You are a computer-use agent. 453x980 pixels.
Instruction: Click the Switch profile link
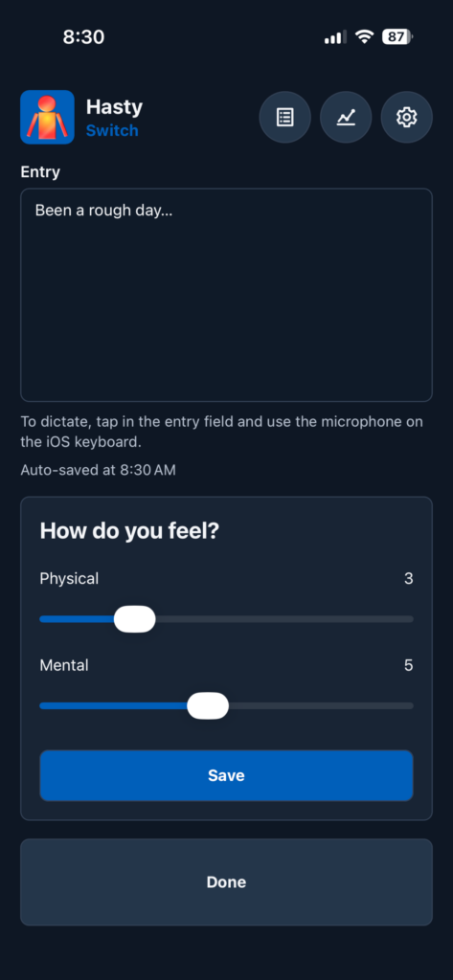[x=112, y=130]
